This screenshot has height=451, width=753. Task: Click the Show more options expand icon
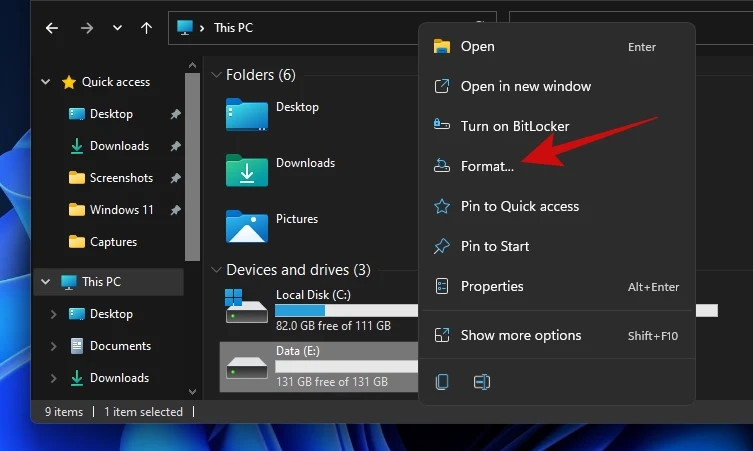(x=442, y=335)
